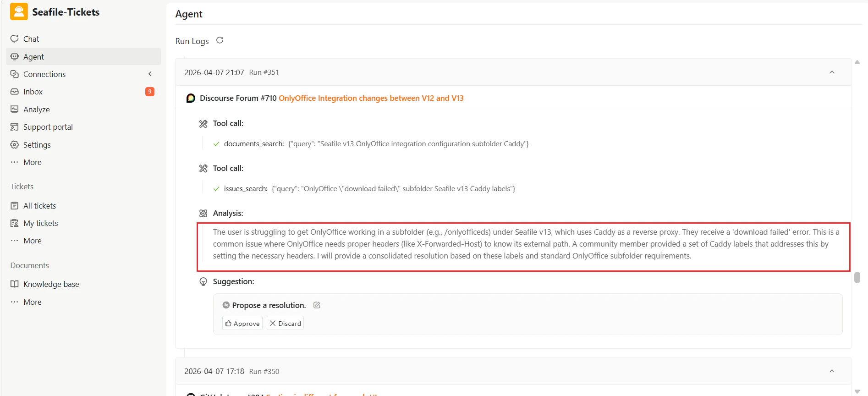Click the Agent robot icon in sidebar
The image size is (868, 396).
[x=15, y=56]
